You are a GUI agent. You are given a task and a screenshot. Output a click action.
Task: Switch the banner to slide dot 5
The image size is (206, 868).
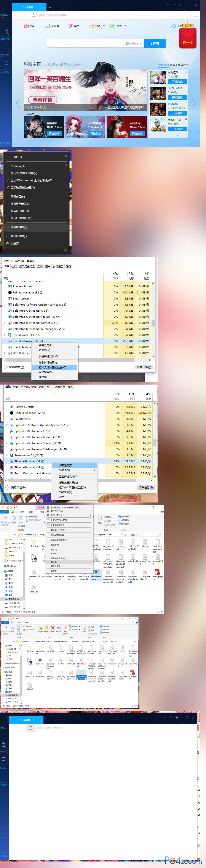click(45, 108)
